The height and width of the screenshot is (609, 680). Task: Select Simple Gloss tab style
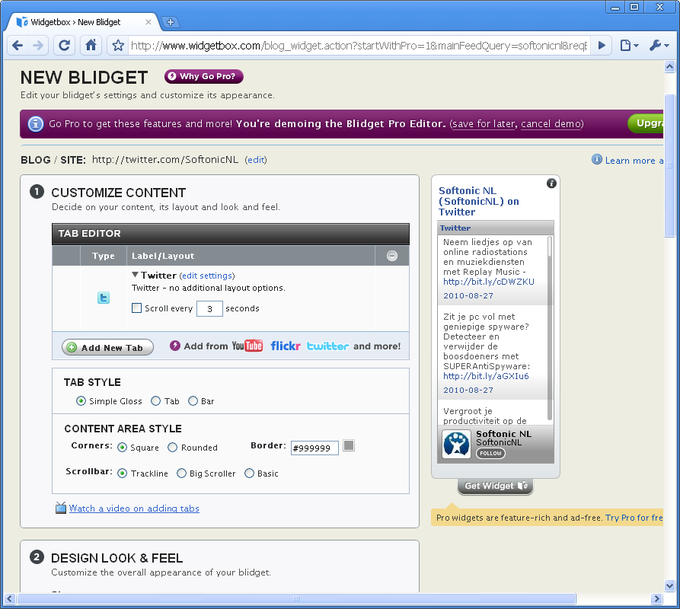click(81, 401)
